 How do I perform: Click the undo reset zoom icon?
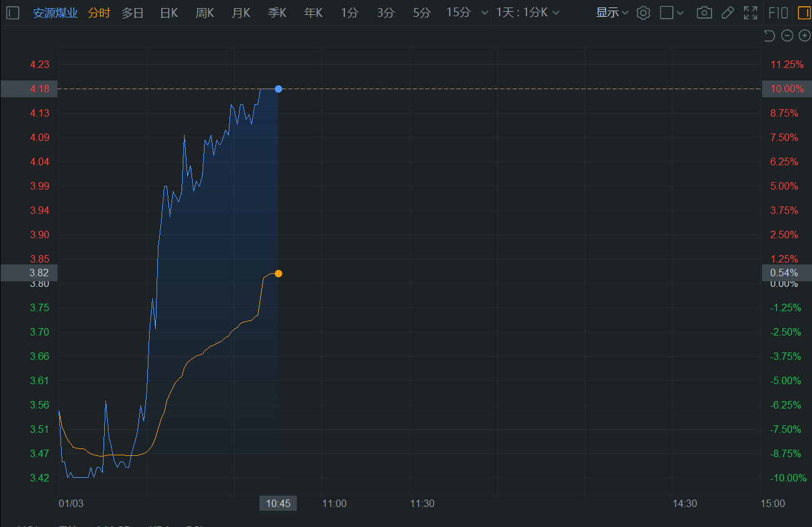(769, 36)
